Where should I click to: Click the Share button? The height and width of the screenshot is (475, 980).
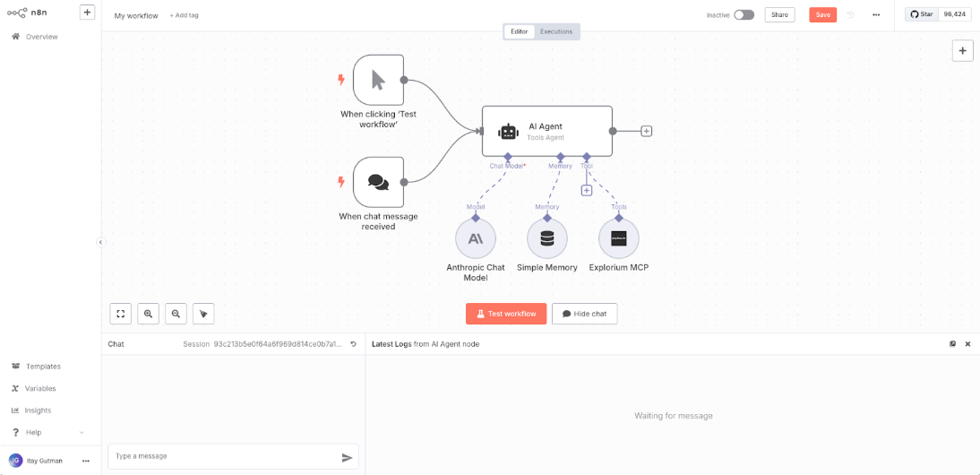click(779, 15)
